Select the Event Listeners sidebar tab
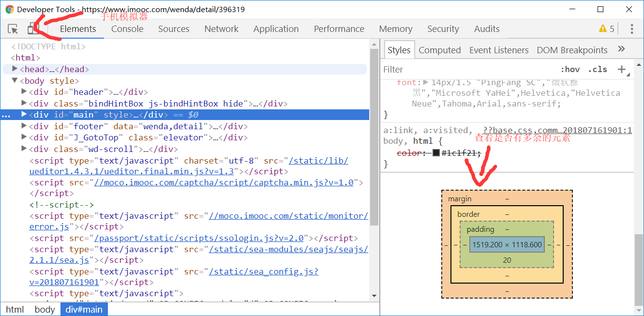644x316 pixels. pyautogui.click(x=499, y=50)
